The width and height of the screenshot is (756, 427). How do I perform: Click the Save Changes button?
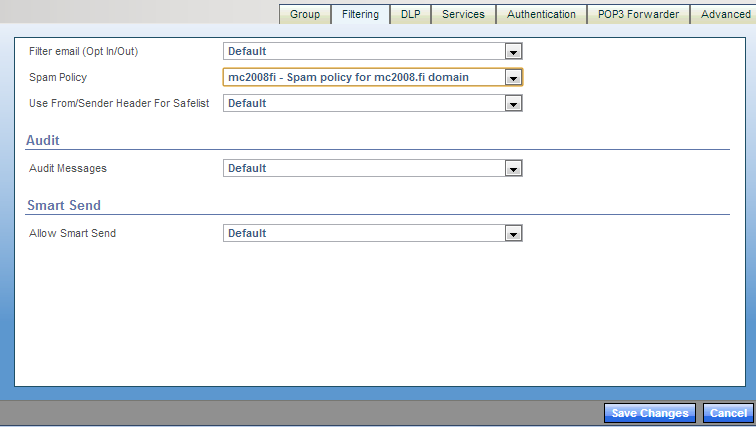[x=649, y=413]
